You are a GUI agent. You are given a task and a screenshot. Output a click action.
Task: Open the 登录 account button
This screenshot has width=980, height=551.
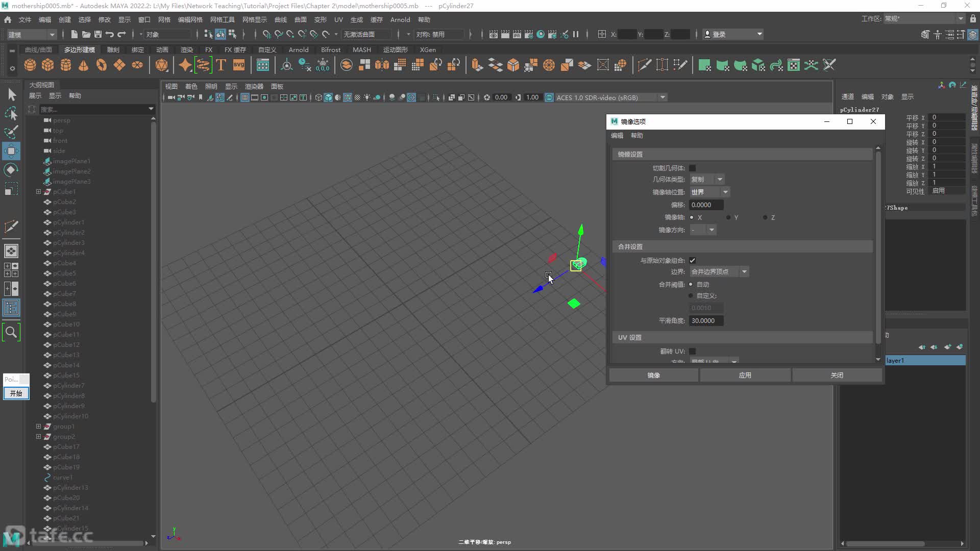pos(733,34)
